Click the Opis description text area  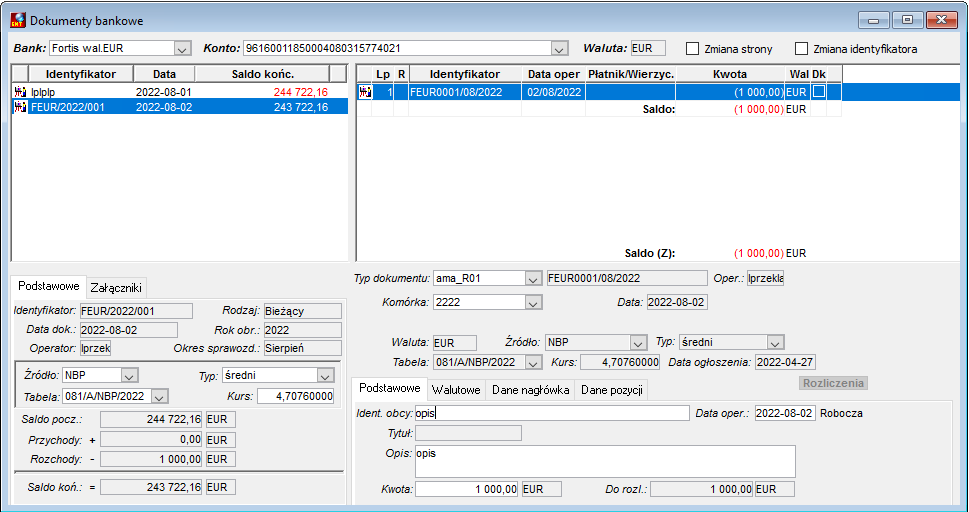point(605,461)
